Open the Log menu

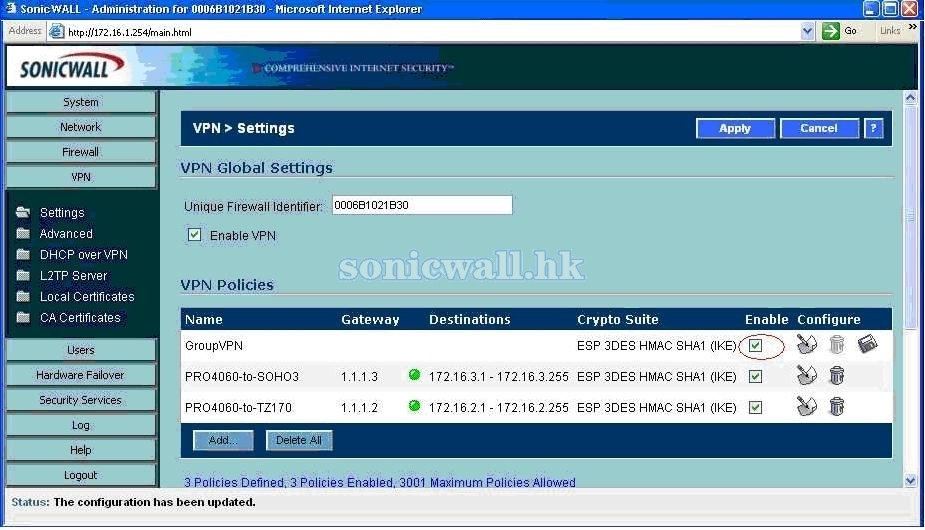pos(81,425)
